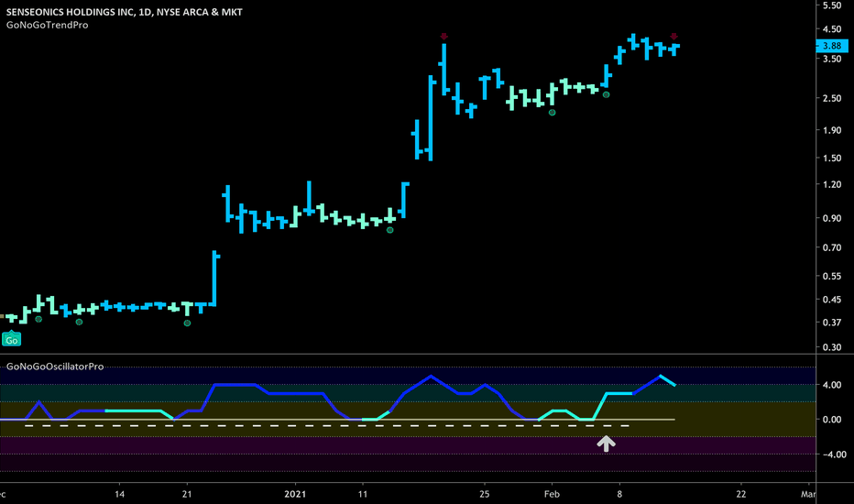Click the highlighted 3.88 current price tag
This screenshot has width=854, height=504.
pyautogui.click(x=832, y=46)
